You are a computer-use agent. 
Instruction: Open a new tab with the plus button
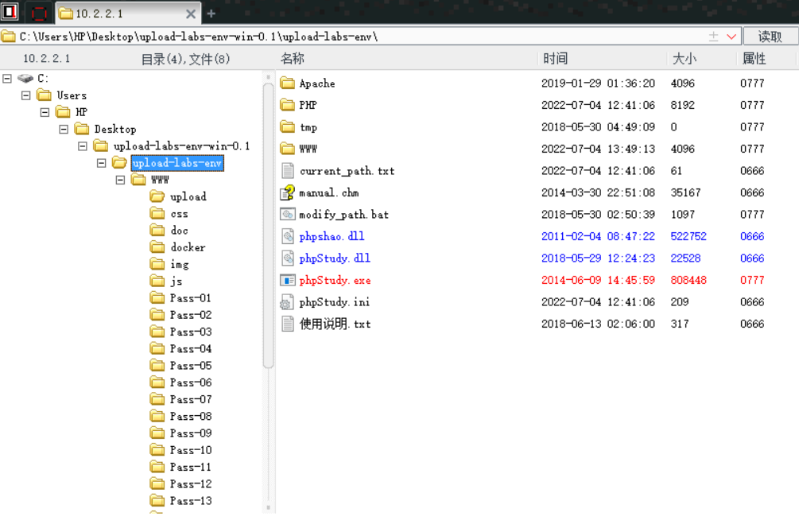pyautogui.click(x=211, y=14)
